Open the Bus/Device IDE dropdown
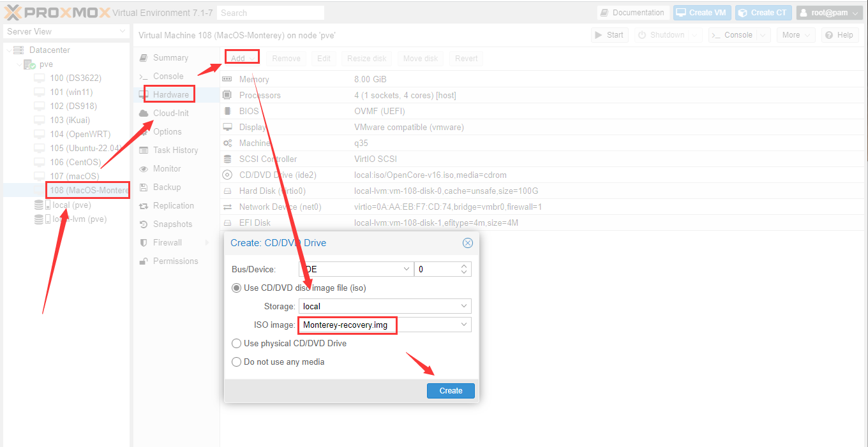 (408, 270)
